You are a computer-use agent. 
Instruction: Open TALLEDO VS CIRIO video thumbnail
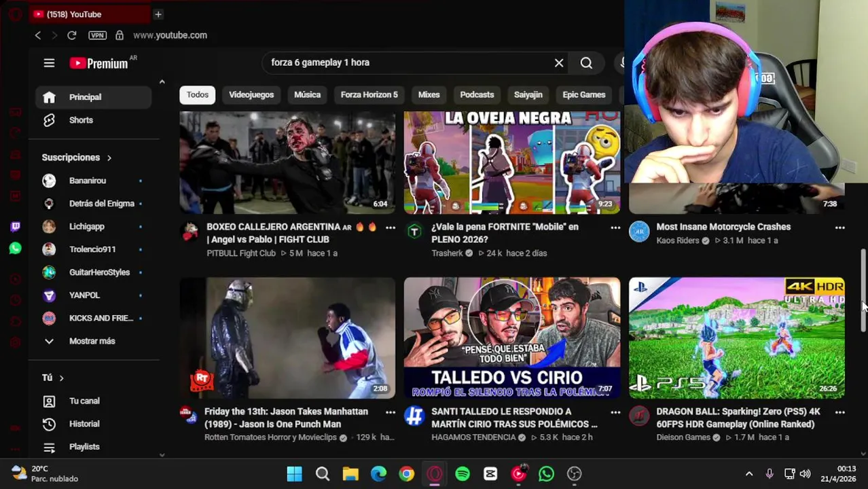pyautogui.click(x=512, y=338)
